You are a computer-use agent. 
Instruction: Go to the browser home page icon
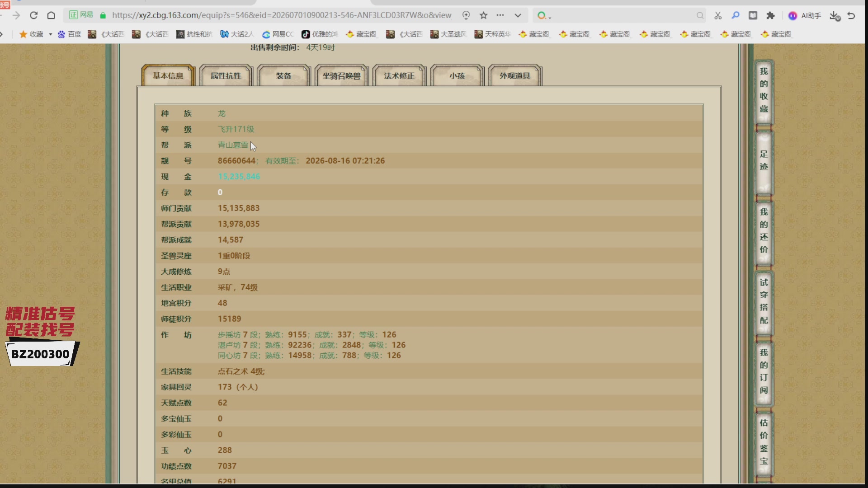[x=51, y=15]
